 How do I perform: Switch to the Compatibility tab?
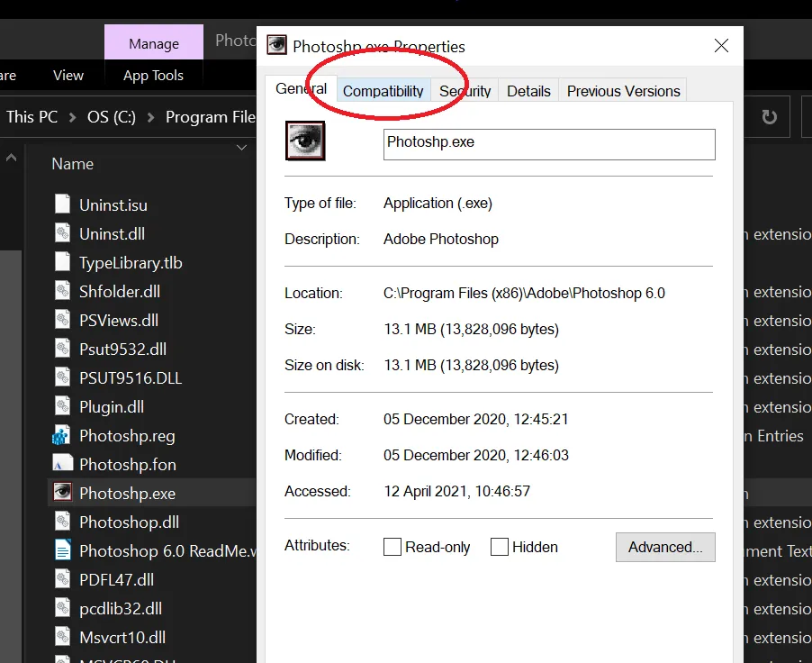[383, 91]
